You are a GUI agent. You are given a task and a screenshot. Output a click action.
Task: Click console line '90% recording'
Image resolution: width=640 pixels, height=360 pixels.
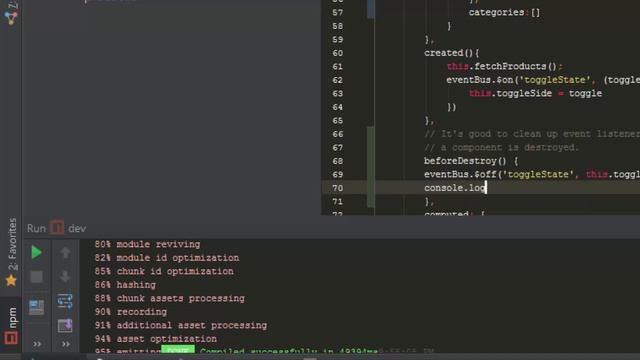[131, 312]
